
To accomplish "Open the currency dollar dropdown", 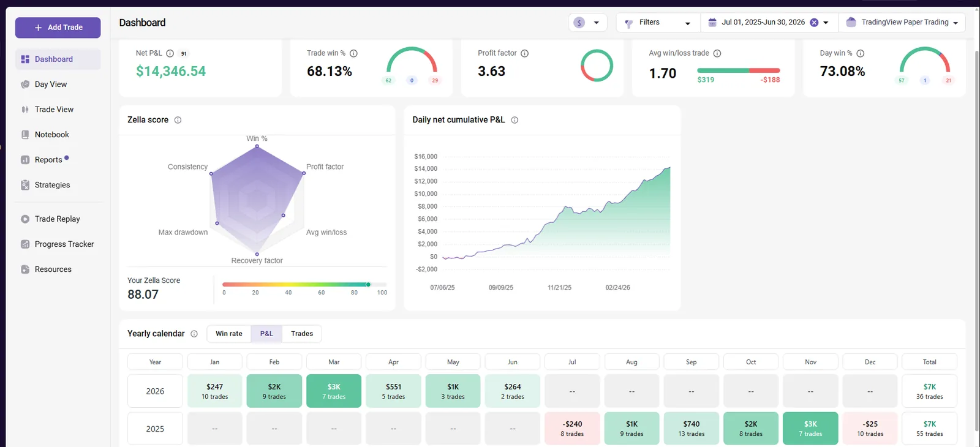I will (x=587, y=23).
